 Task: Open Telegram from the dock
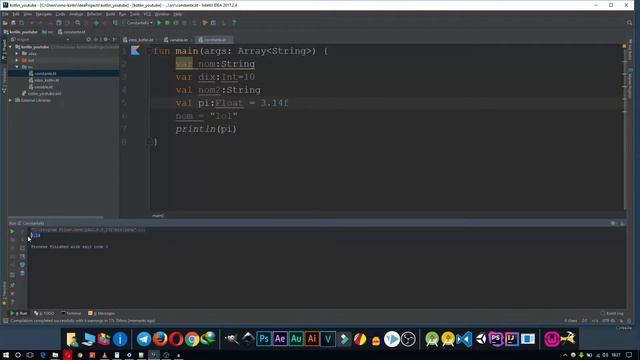144,339
